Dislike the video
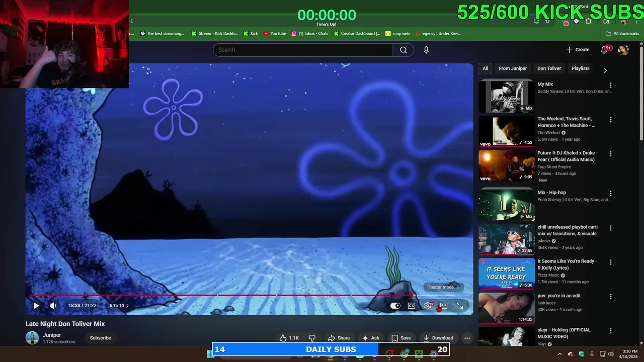This screenshot has width=644, height=362. pyautogui.click(x=312, y=338)
